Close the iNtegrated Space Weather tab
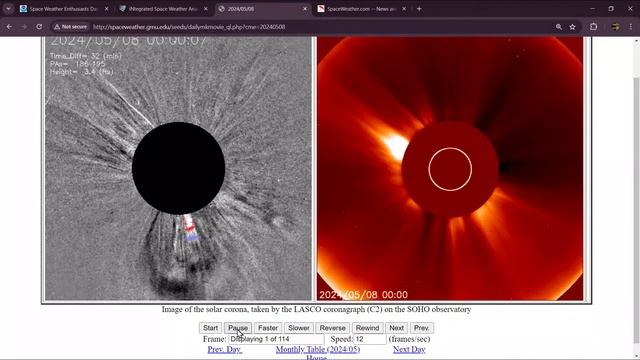This screenshot has height=360, width=640. coord(206,9)
